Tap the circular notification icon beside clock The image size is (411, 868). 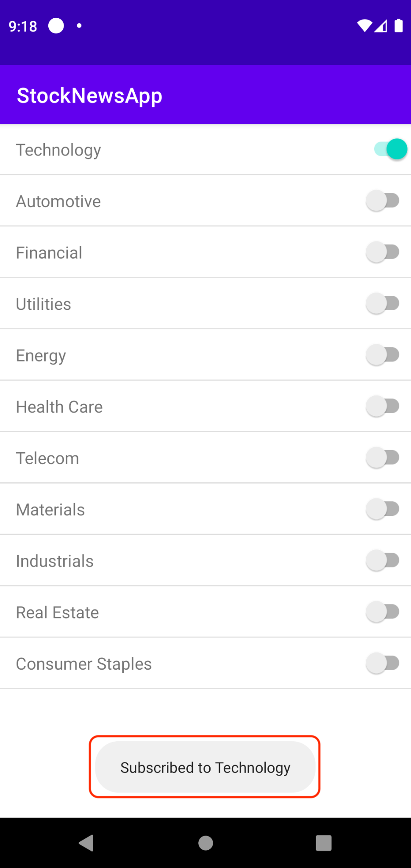[x=56, y=26]
